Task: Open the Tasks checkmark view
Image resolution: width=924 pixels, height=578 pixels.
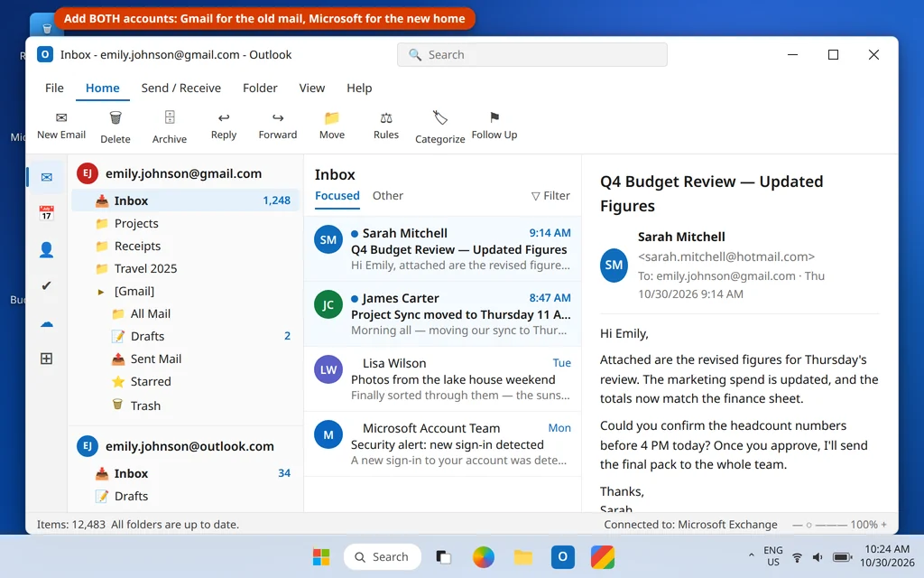Action: (x=47, y=285)
